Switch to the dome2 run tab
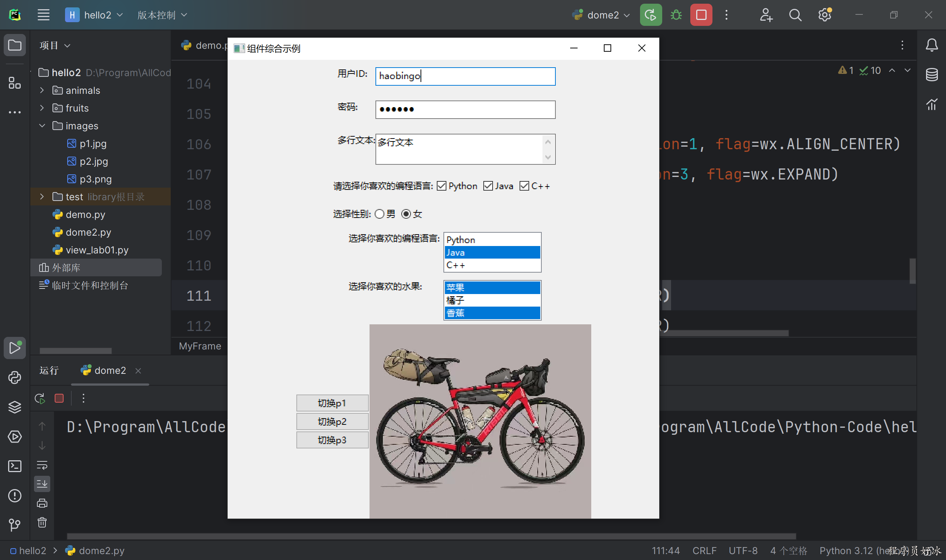The width and height of the screenshot is (946, 560). point(109,371)
